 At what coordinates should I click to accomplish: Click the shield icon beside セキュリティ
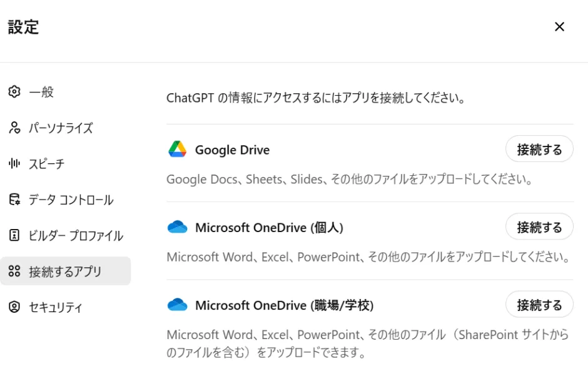(x=14, y=307)
